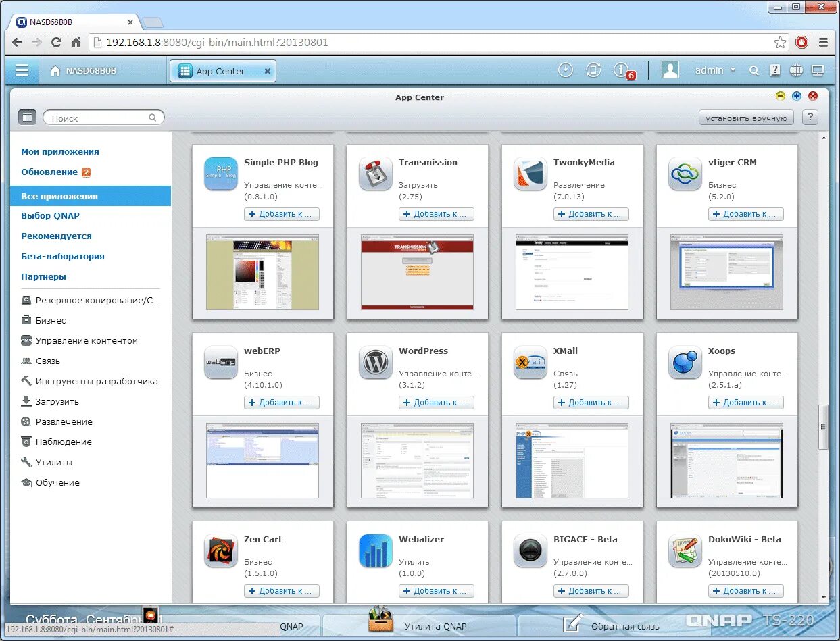Filter by Наблюдение category
The height and width of the screenshot is (641, 840).
click(x=56, y=442)
